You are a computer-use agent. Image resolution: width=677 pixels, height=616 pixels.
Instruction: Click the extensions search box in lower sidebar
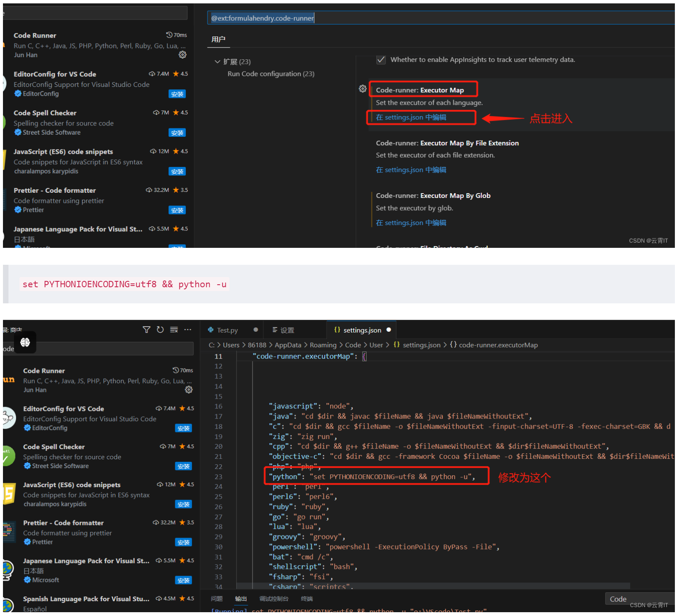click(98, 349)
